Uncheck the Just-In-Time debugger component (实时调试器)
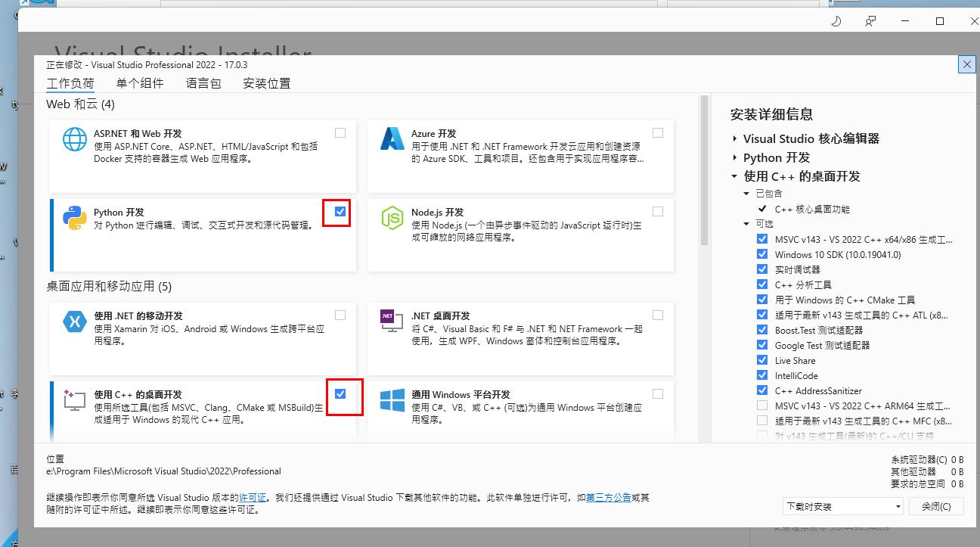Image resolution: width=980 pixels, height=547 pixels. coord(762,269)
